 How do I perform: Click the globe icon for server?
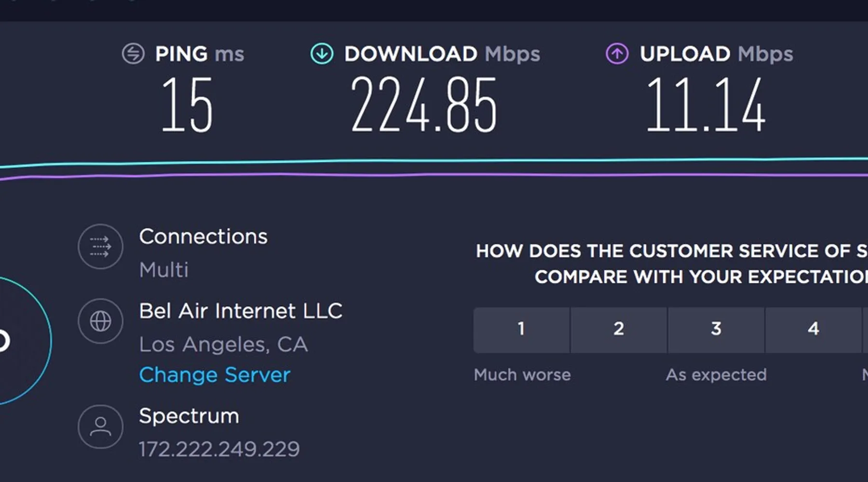100,321
